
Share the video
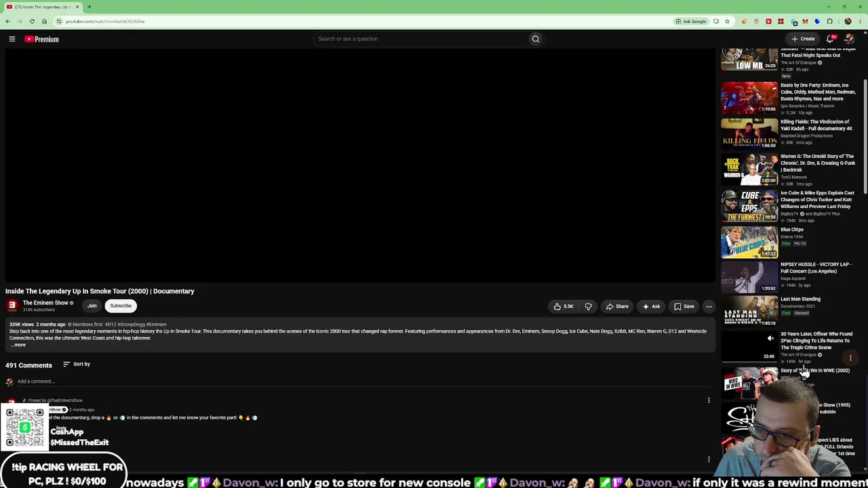point(617,306)
